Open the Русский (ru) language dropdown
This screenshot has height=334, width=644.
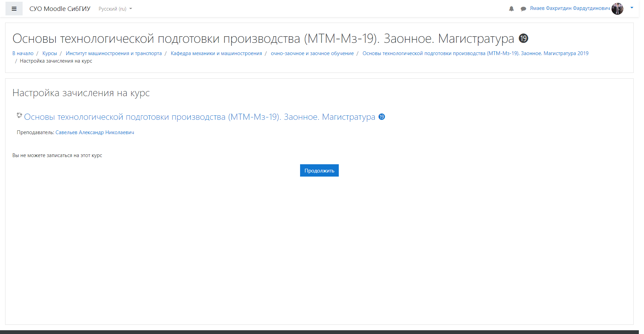point(115,9)
